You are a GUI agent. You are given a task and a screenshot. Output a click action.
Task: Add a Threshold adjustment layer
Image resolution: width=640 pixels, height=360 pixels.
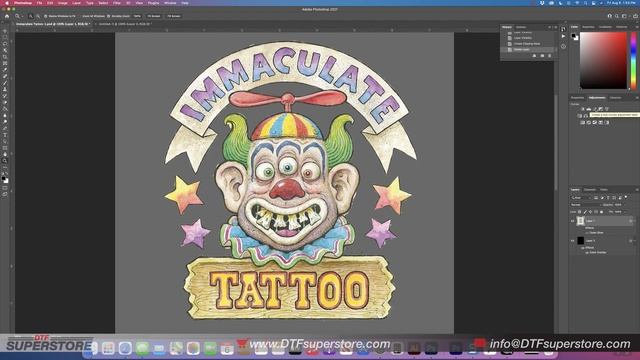coord(595,122)
